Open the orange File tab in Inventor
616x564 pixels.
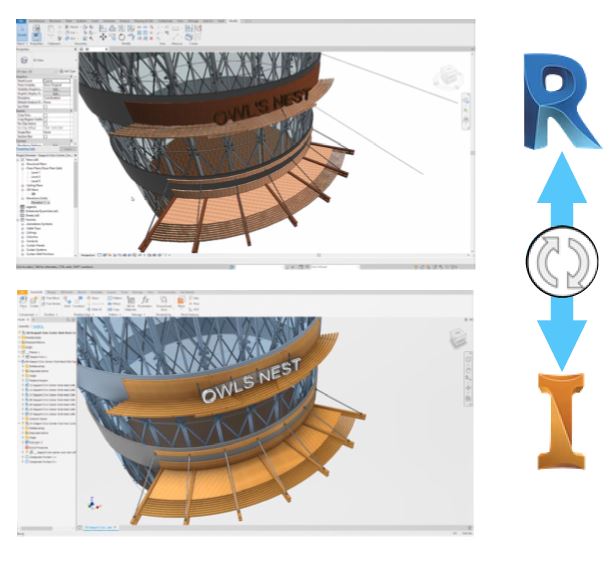tap(22, 292)
